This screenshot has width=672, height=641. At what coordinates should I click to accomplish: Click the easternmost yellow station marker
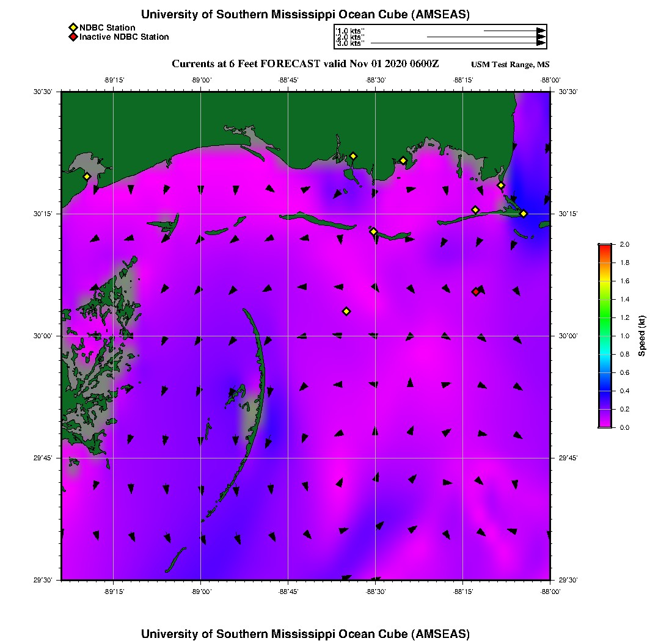[x=524, y=214]
